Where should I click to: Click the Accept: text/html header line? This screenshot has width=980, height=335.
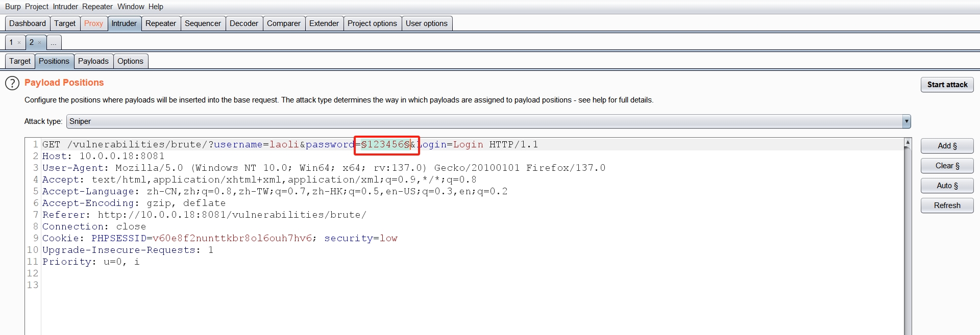tap(259, 180)
